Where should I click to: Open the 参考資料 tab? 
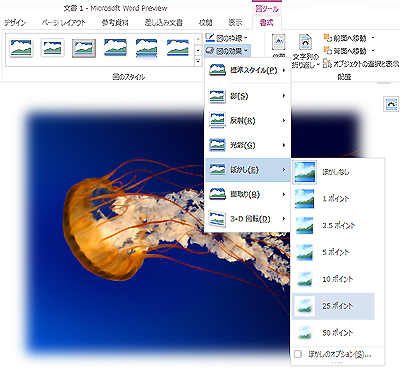(115, 22)
